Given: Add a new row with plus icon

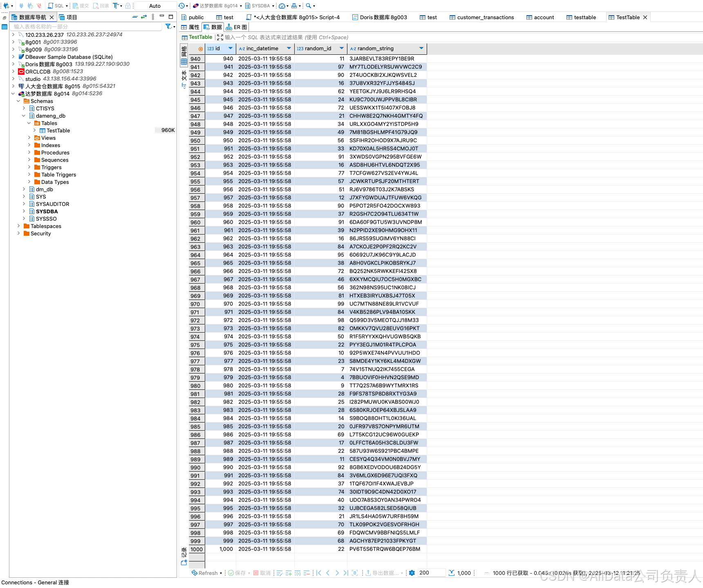Looking at the screenshot, I should pyautogui.click(x=289, y=573).
